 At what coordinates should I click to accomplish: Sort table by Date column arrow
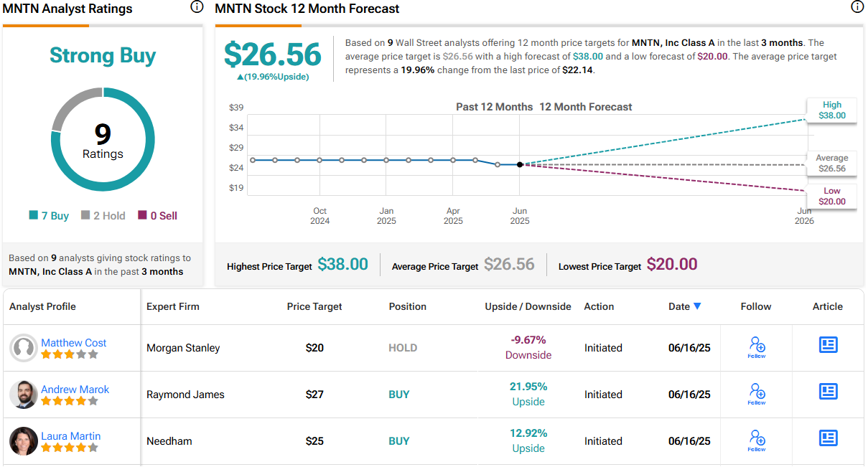click(x=696, y=306)
